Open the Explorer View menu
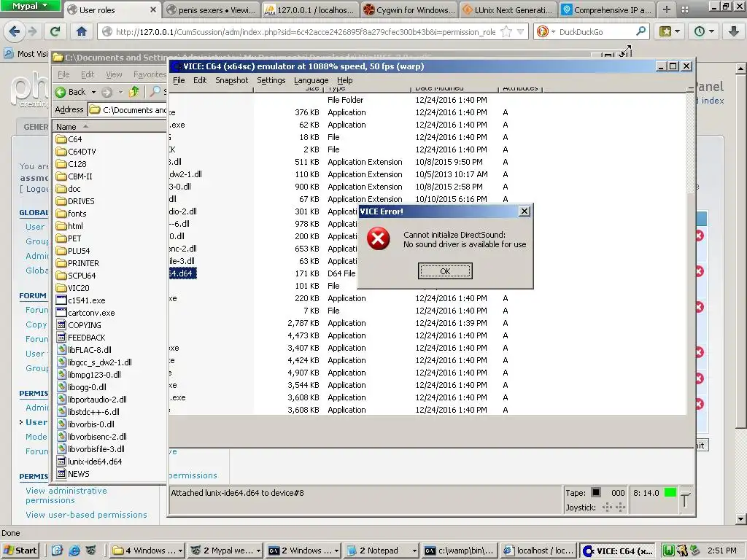747x560 pixels. click(114, 74)
